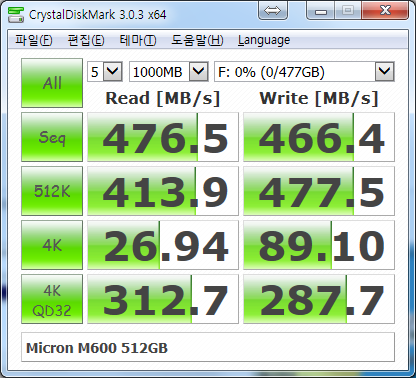Image resolution: width=416 pixels, height=378 pixels.
Task: Click the 512K write result 477.5
Action: [x=319, y=191]
